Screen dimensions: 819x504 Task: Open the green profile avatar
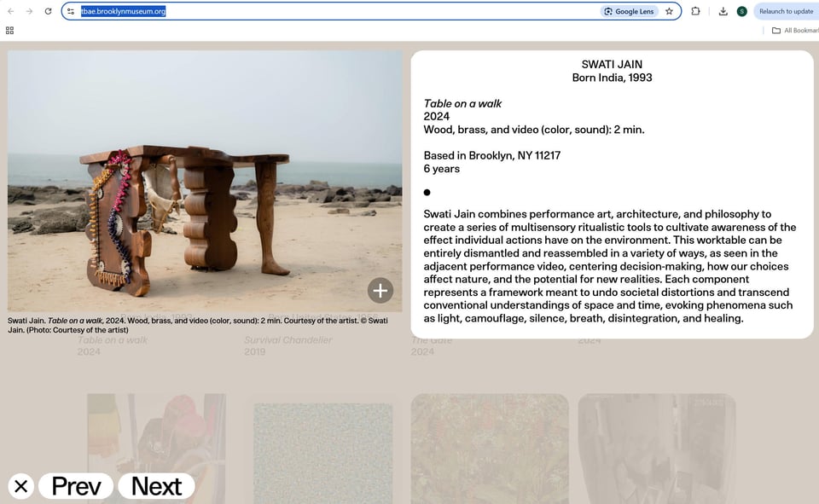coord(741,11)
